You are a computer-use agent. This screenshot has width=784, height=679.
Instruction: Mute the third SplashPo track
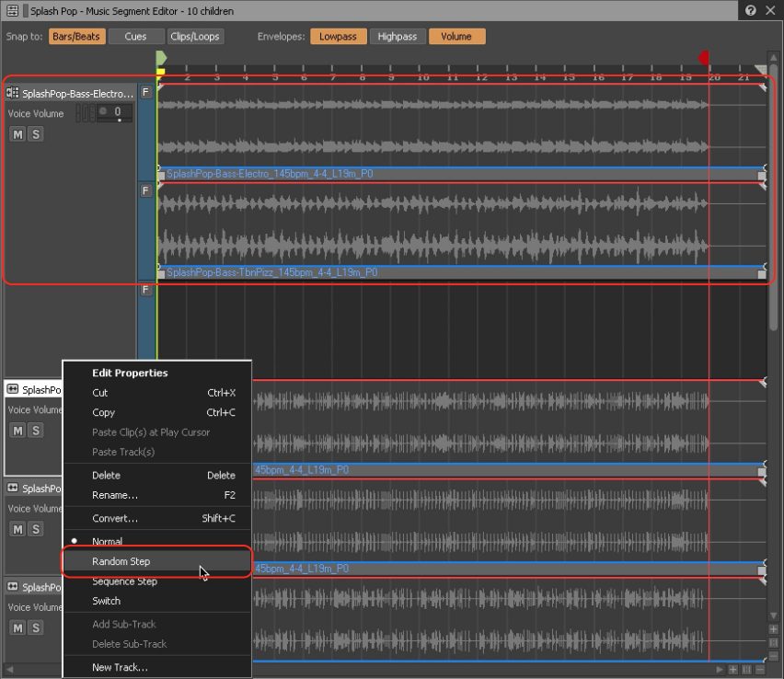tap(17, 627)
